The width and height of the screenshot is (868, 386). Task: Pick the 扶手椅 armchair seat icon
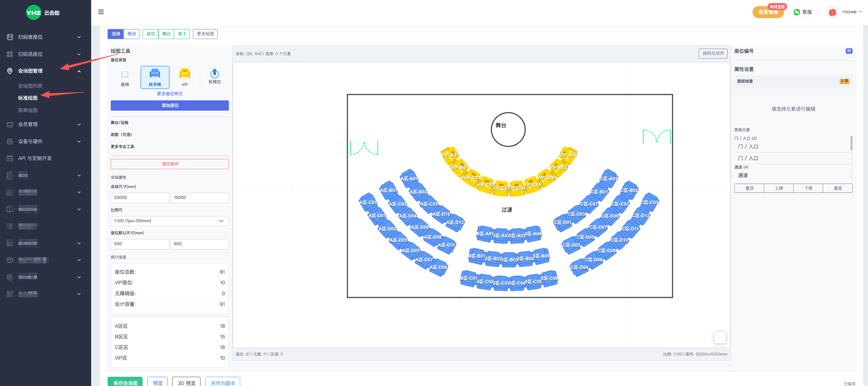155,73
